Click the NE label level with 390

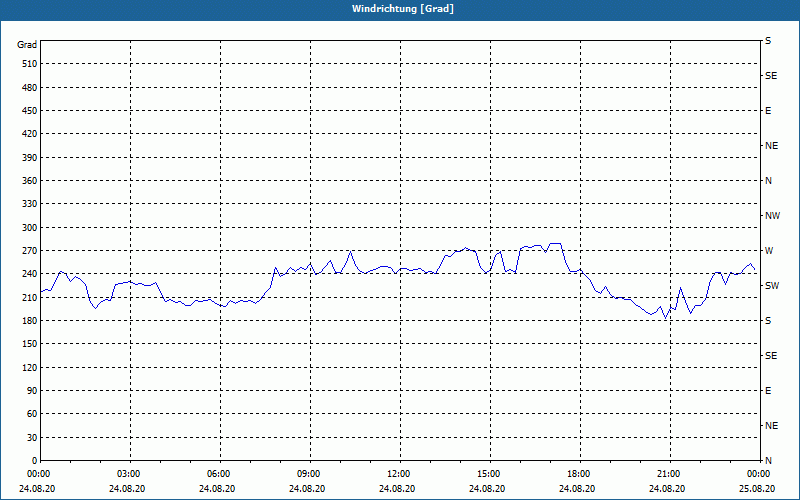pos(771,146)
